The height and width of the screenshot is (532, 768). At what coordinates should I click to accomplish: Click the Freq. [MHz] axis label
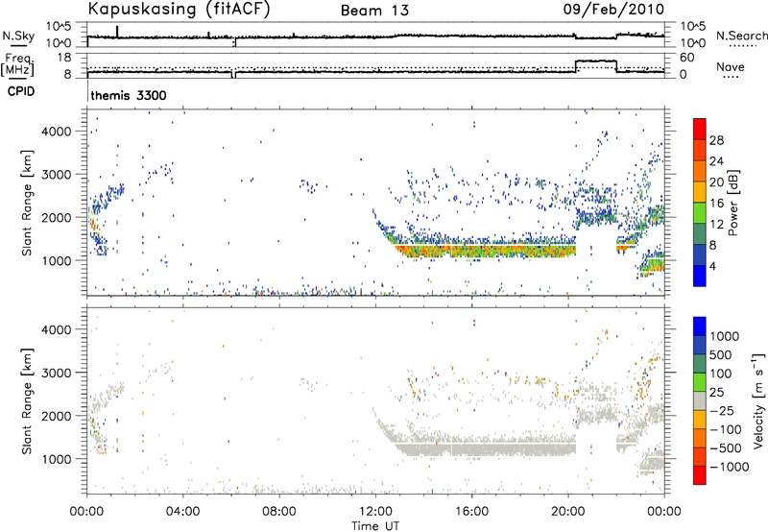coord(18,64)
